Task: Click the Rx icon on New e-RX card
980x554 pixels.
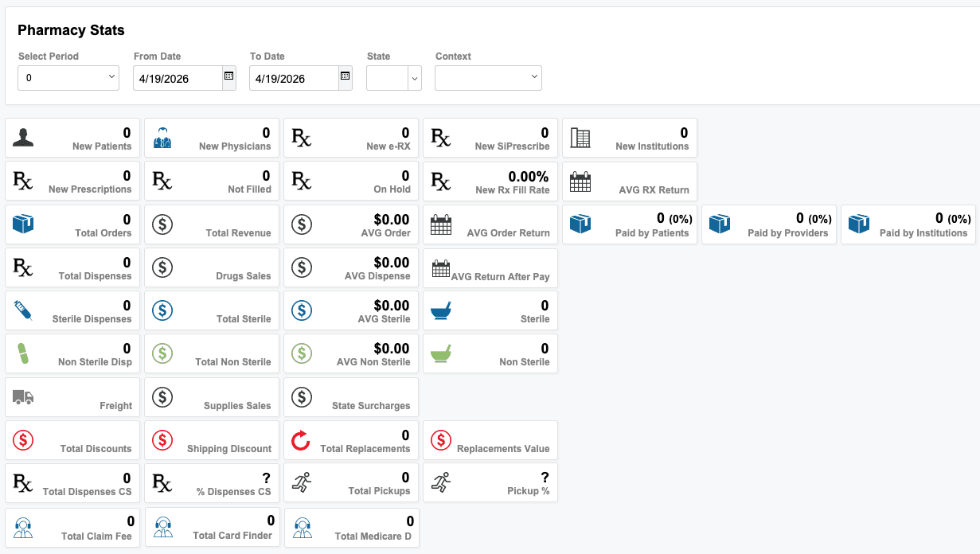Action: (x=302, y=138)
